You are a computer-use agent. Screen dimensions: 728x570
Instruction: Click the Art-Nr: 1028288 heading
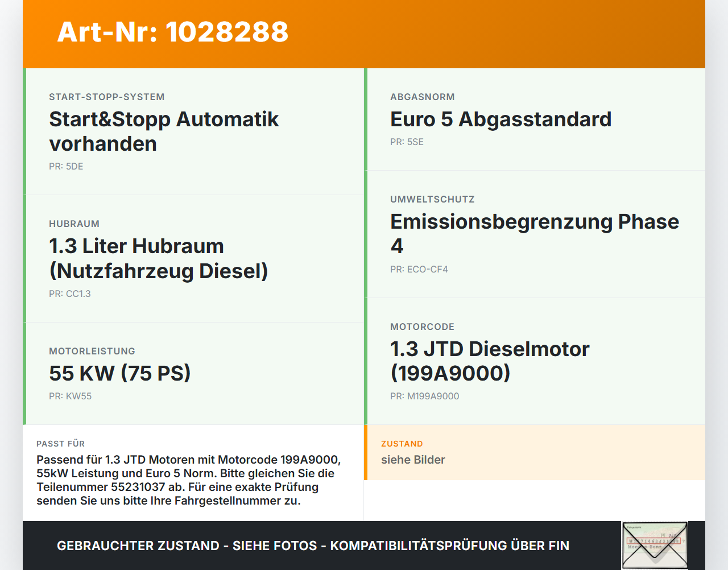(173, 32)
